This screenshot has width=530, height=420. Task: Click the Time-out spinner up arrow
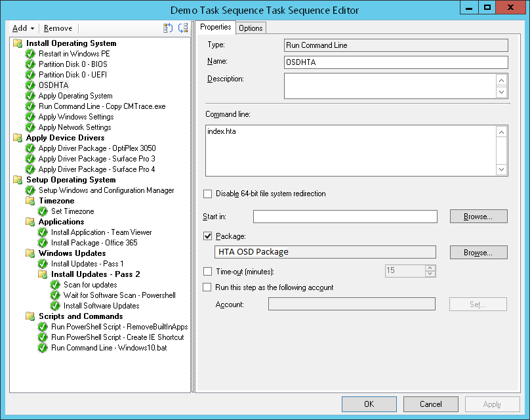coord(430,268)
